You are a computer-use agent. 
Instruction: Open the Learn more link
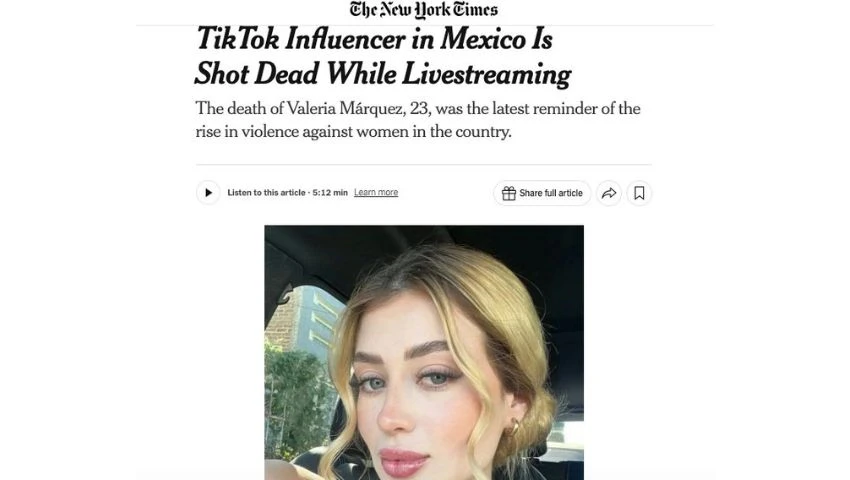(376, 192)
